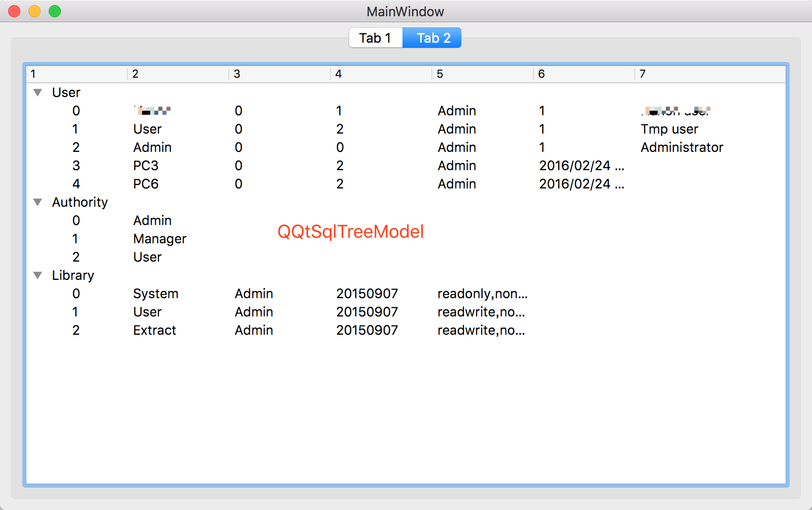This screenshot has width=812, height=510.
Task: Click column header 6
Action: pos(584,74)
